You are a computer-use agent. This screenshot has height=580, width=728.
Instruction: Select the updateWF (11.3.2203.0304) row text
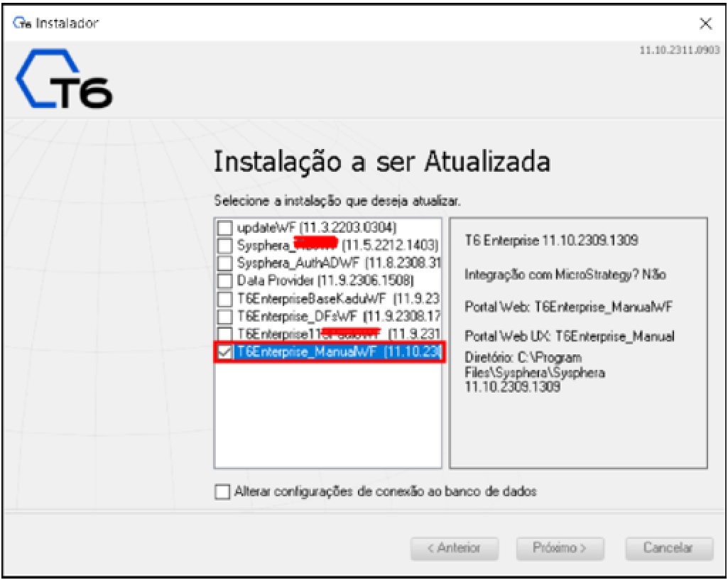tap(317, 227)
